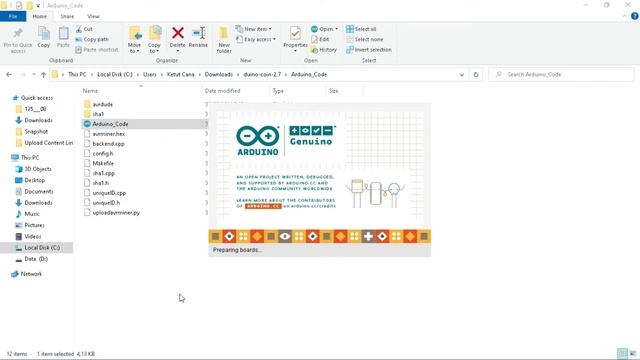This screenshot has width=640, height=360.
Task: Open the File menu tab
Action: pos(13,16)
